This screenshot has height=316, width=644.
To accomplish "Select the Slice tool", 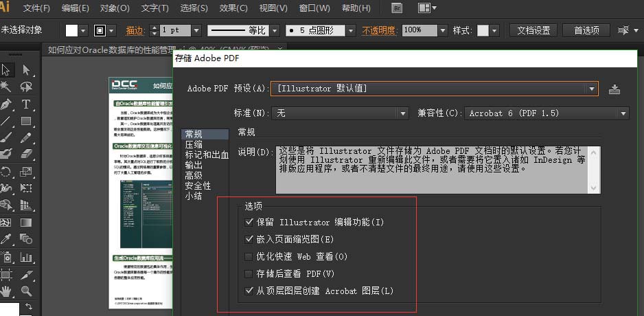I will 26,275.
